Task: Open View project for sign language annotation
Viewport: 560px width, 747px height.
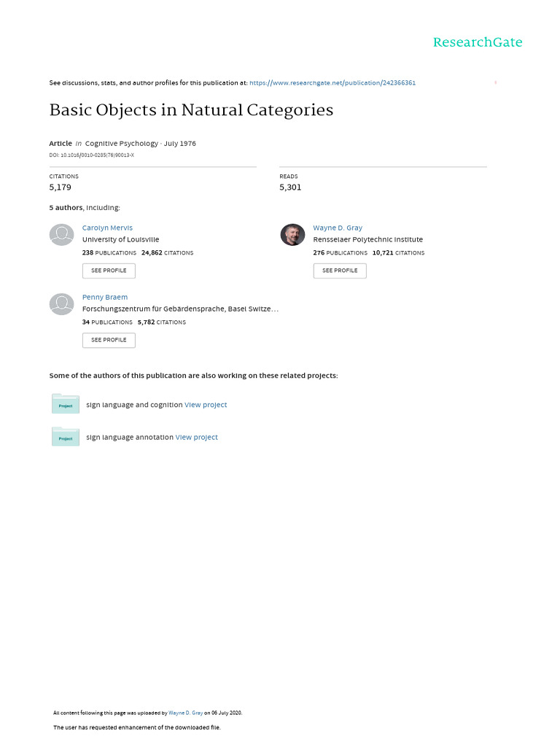Action: point(196,438)
